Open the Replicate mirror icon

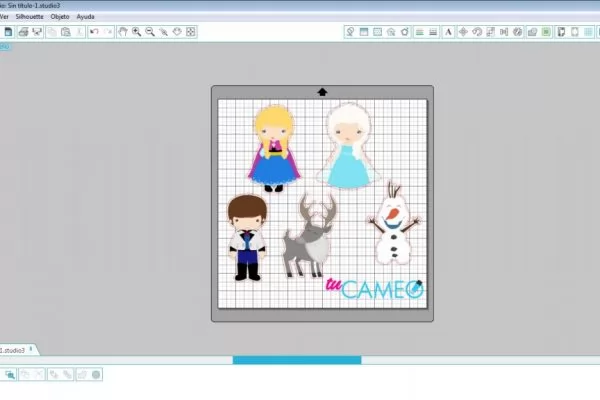pyautogui.click(x=504, y=32)
